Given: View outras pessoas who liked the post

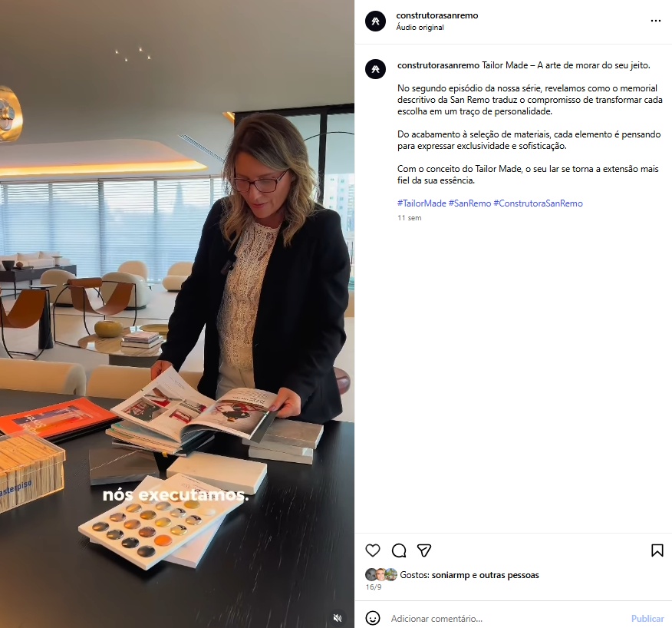Looking at the screenshot, I should click(509, 575).
